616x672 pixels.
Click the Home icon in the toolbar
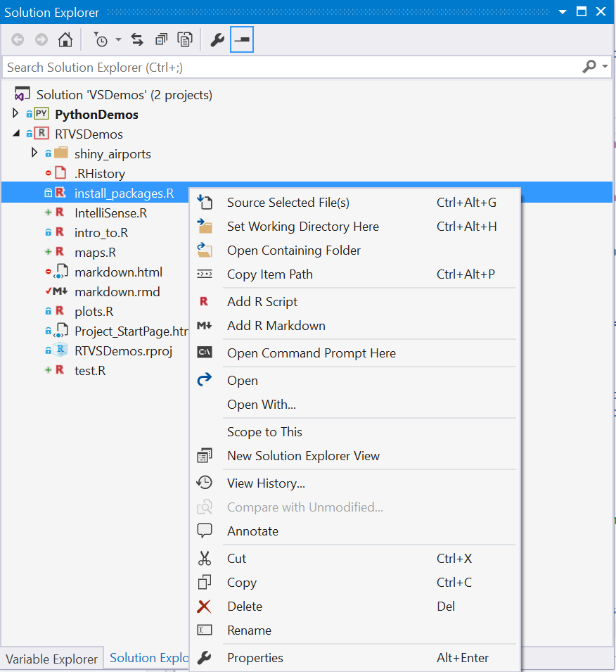[65, 40]
